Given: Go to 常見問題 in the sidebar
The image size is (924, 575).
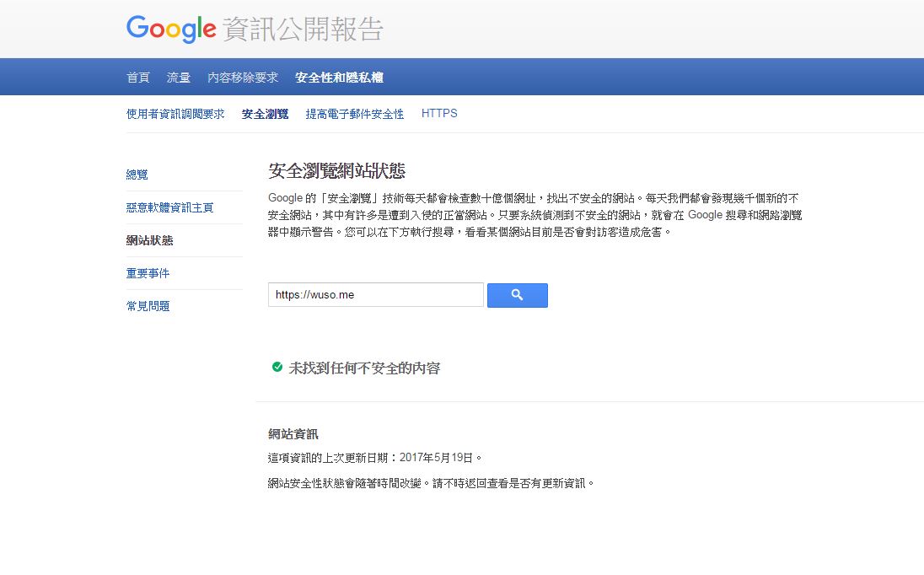Looking at the screenshot, I should 148,306.
